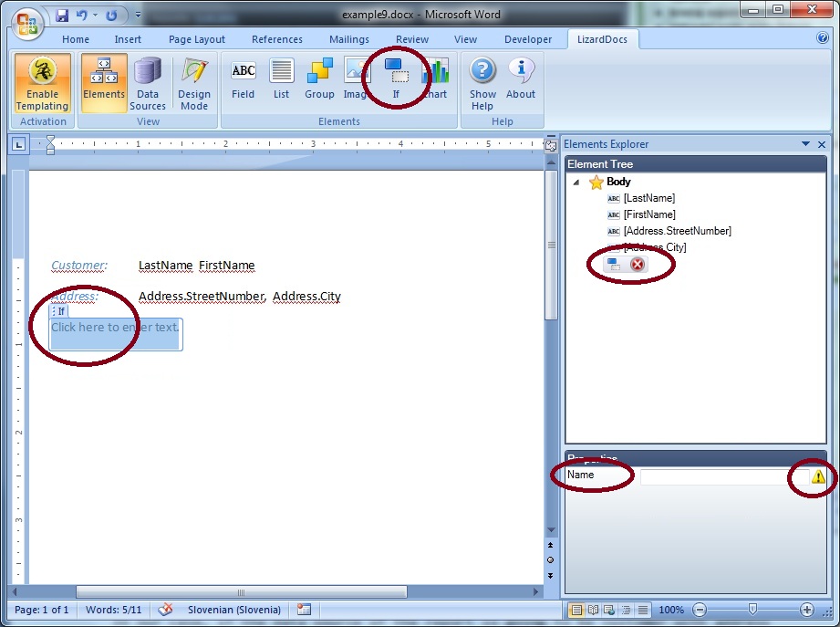840x627 pixels.
Task: Switch to the Review tab
Action: [412, 39]
